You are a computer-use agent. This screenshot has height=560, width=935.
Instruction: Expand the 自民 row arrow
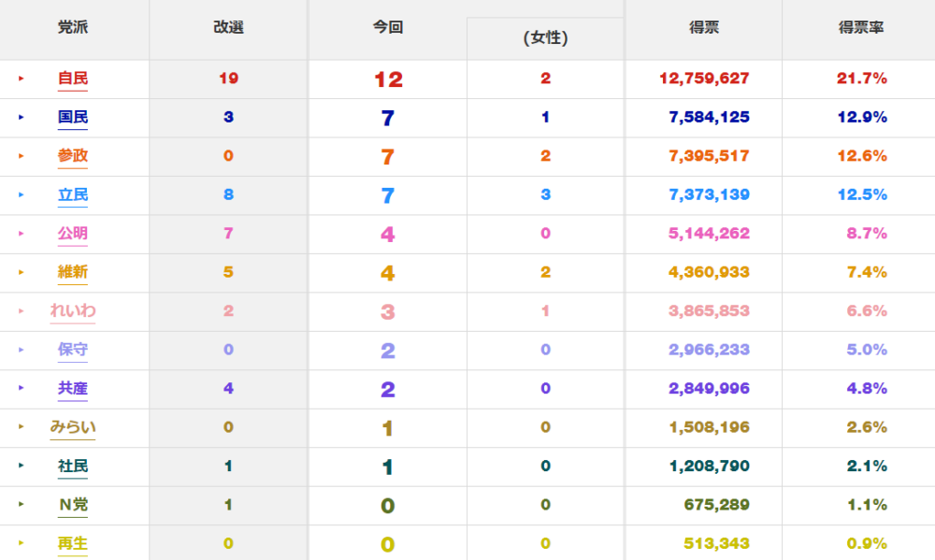pos(21,79)
